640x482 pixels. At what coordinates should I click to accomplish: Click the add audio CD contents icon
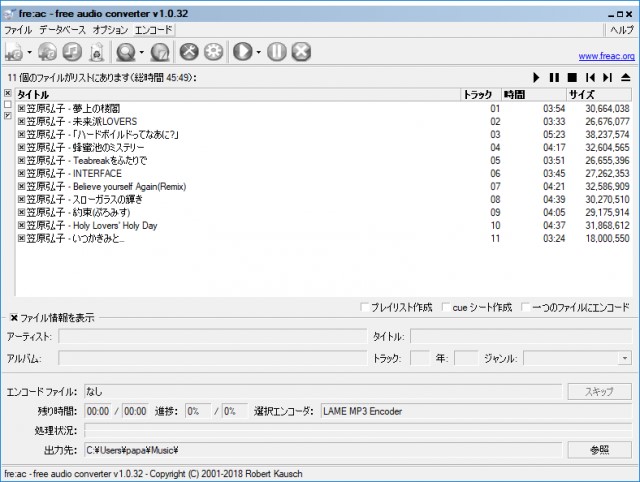point(47,52)
